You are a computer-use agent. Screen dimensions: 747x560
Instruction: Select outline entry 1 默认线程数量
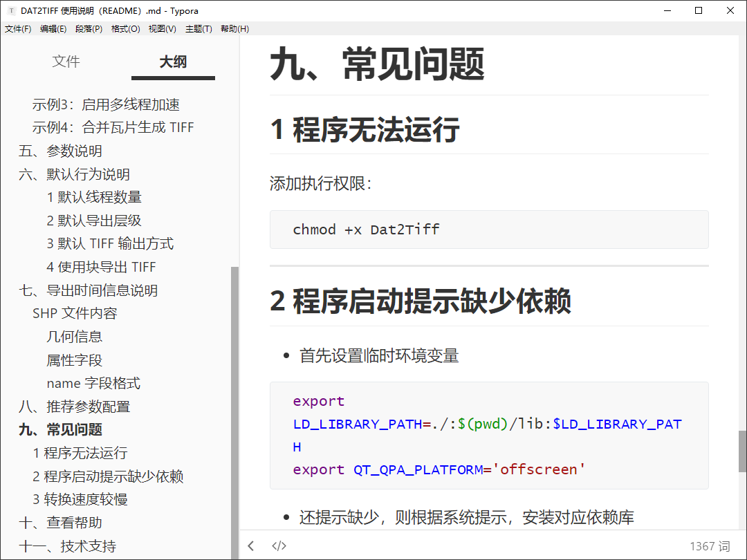coord(94,197)
